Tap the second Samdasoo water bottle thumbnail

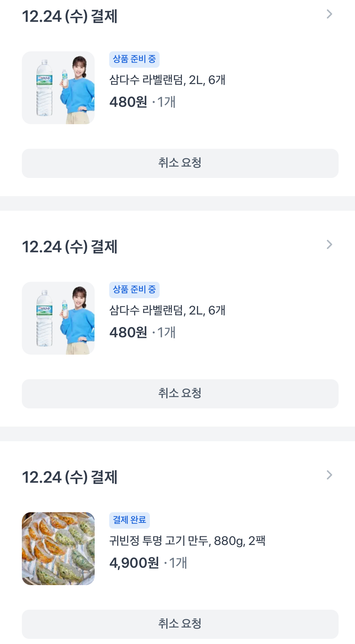pyautogui.click(x=58, y=318)
